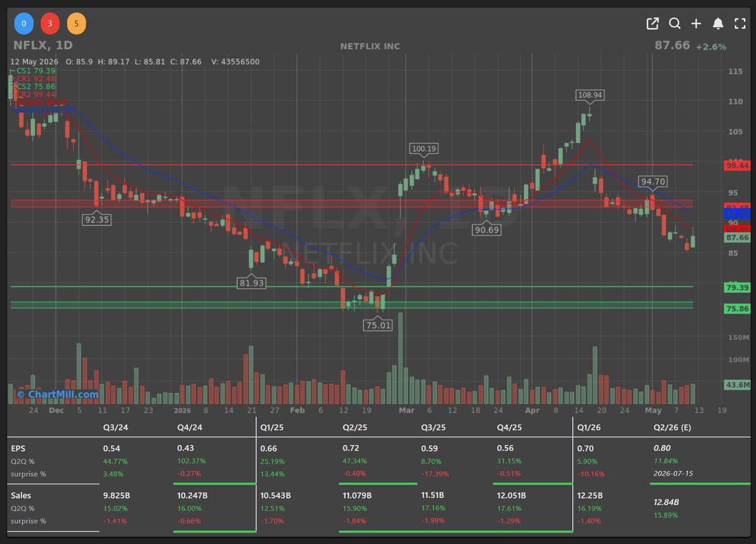
Task: Open the alert bell icon
Action: click(718, 24)
